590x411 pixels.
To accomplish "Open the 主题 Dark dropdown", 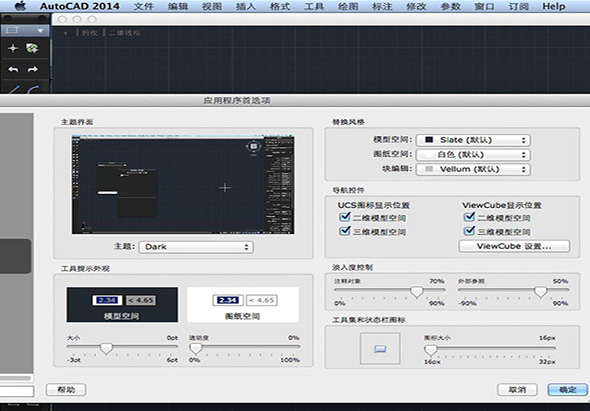I will click(x=196, y=247).
